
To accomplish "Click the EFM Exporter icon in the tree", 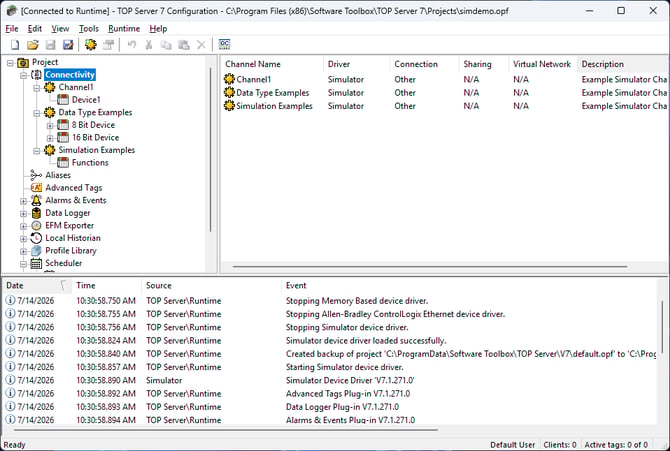I will (x=36, y=225).
